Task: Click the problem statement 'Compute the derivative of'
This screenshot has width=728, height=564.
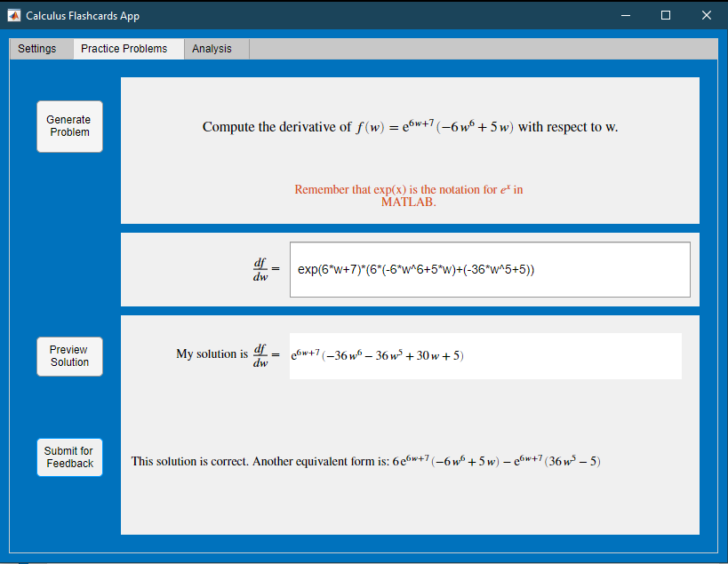Action: point(410,127)
